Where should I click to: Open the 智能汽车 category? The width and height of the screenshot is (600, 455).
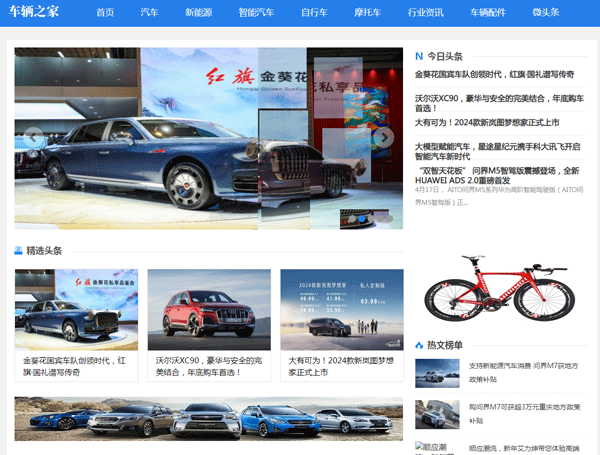tap(256, 12)
